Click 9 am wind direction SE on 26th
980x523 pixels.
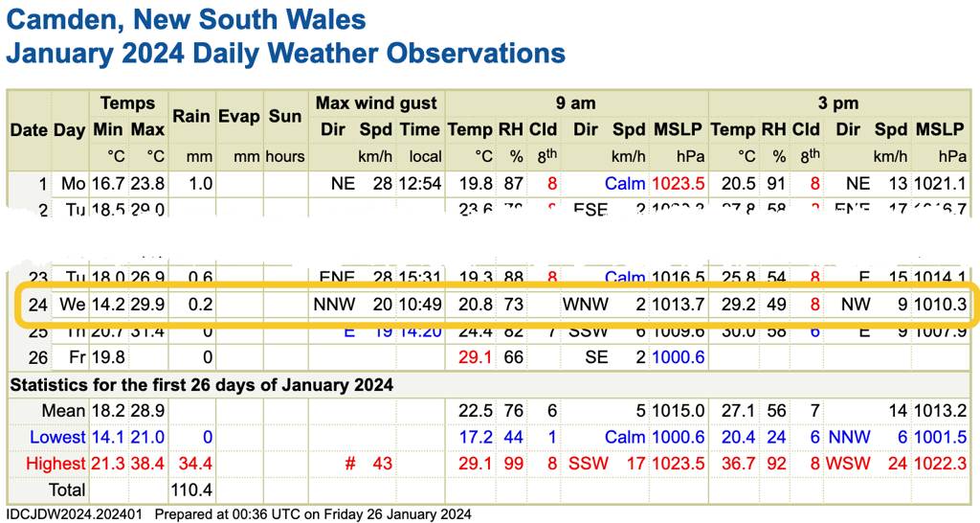pyautogui.click(x=597, y=357)
